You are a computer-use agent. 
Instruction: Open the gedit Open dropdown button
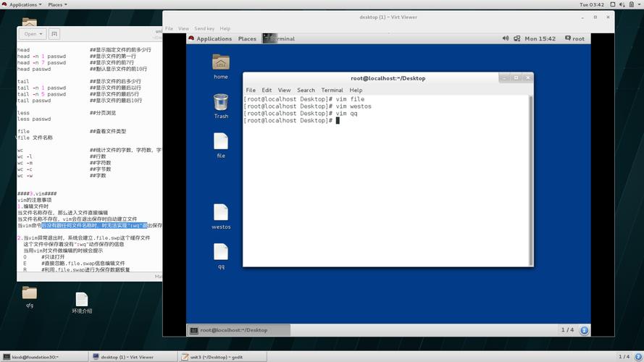click(32, 34)
